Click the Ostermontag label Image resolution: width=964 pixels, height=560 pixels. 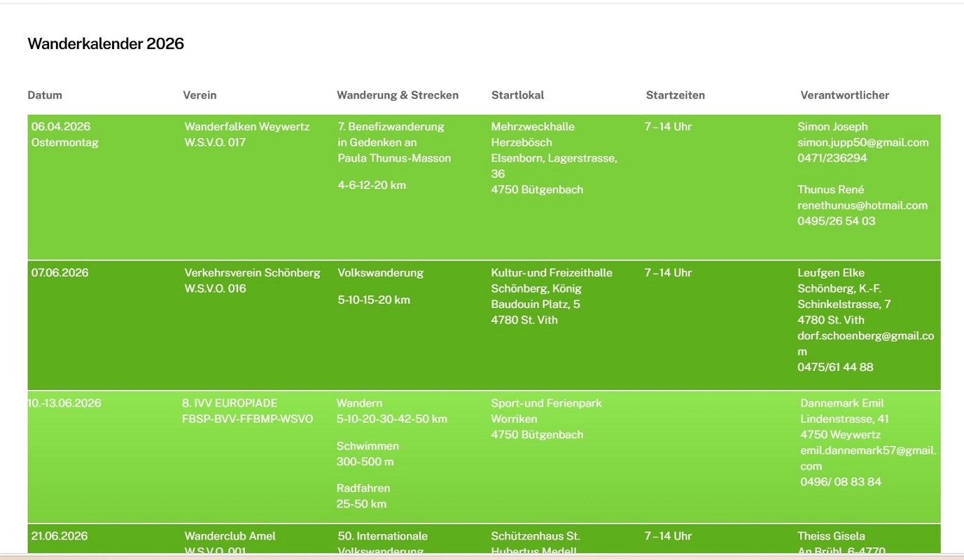click(x=64, y=143)
